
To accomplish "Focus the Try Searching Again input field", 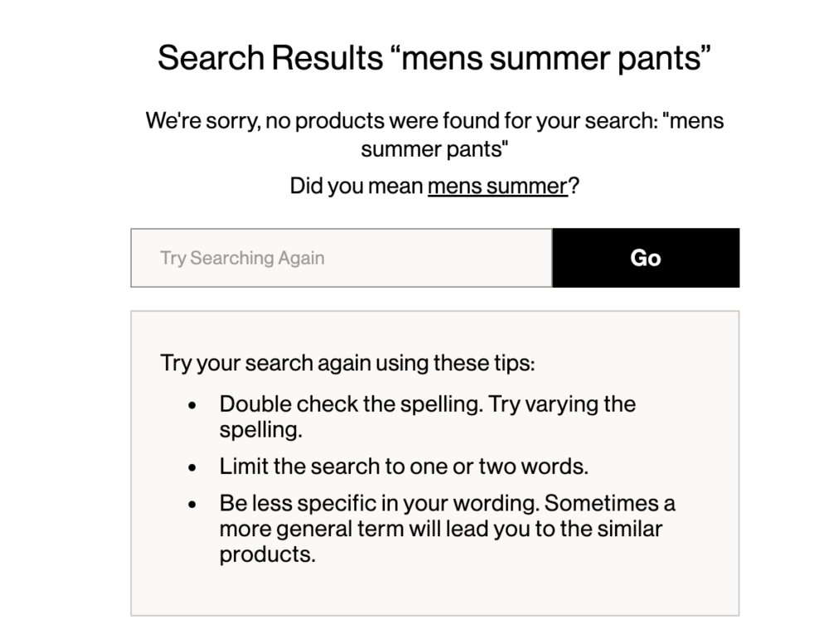I will pyautogui.click(x=342, y=258).
